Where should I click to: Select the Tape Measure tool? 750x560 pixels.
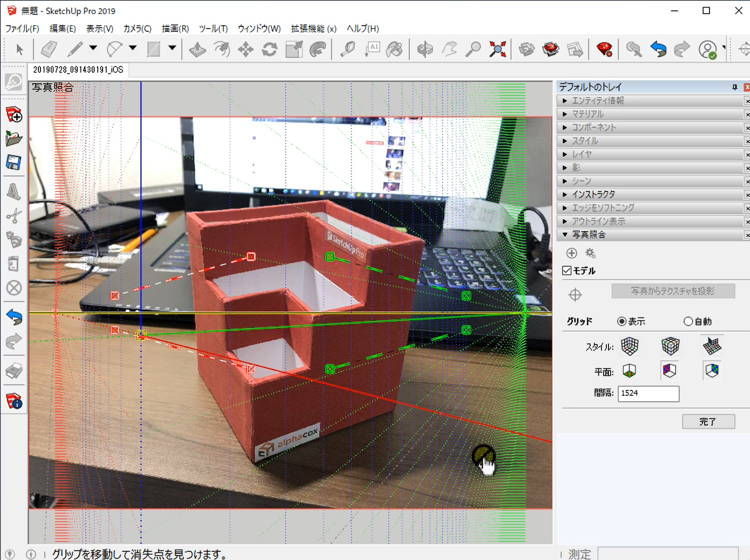(x=347, y=49)
